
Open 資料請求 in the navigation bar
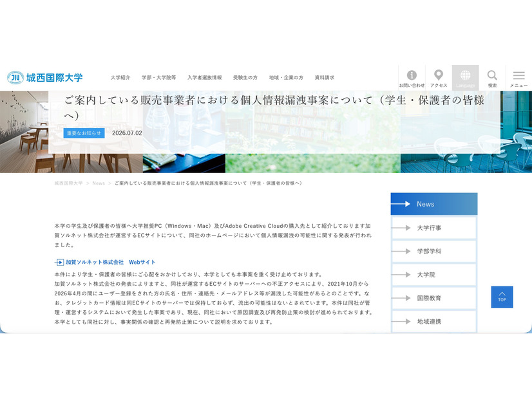tap(325, 78)
